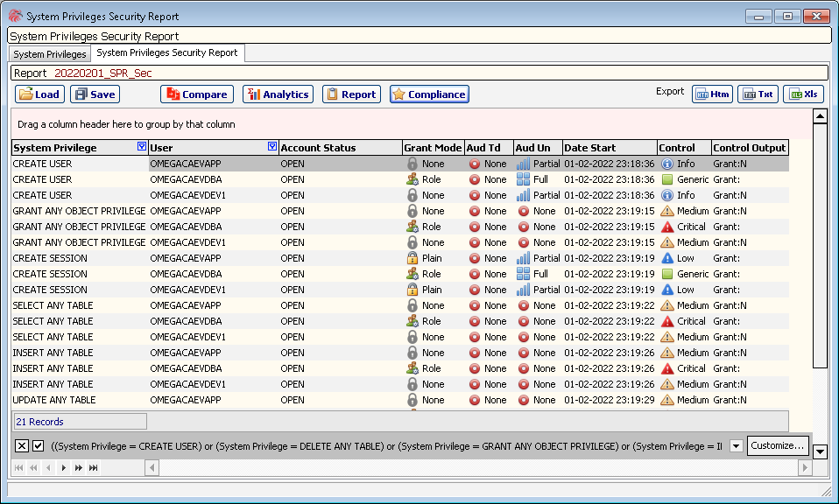Expand the filter history dropdown arrow
Screen dimensions: 839x504
point(737,445)
